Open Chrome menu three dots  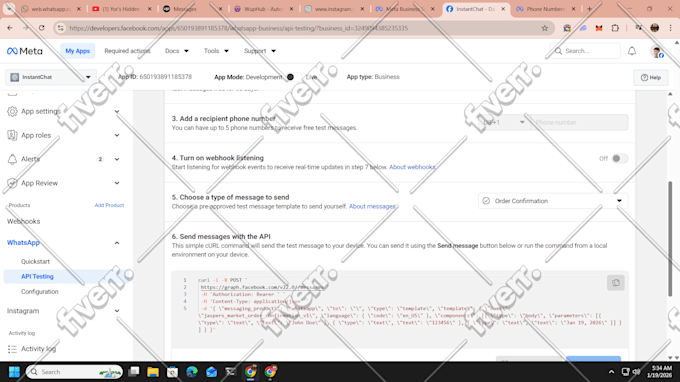point(670,28)
